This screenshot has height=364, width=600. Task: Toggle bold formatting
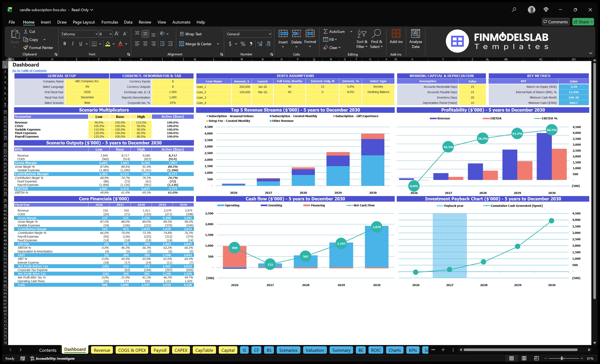coord(65,44)
